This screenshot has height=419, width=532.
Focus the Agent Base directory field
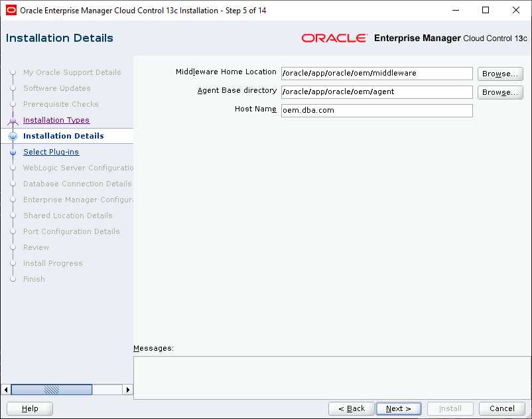(x=377, y=92)
